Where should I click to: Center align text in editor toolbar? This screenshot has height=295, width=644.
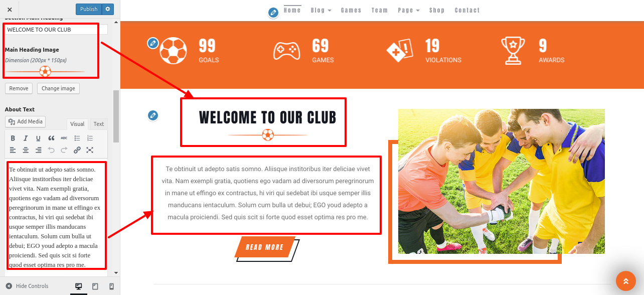click(26, 150)
